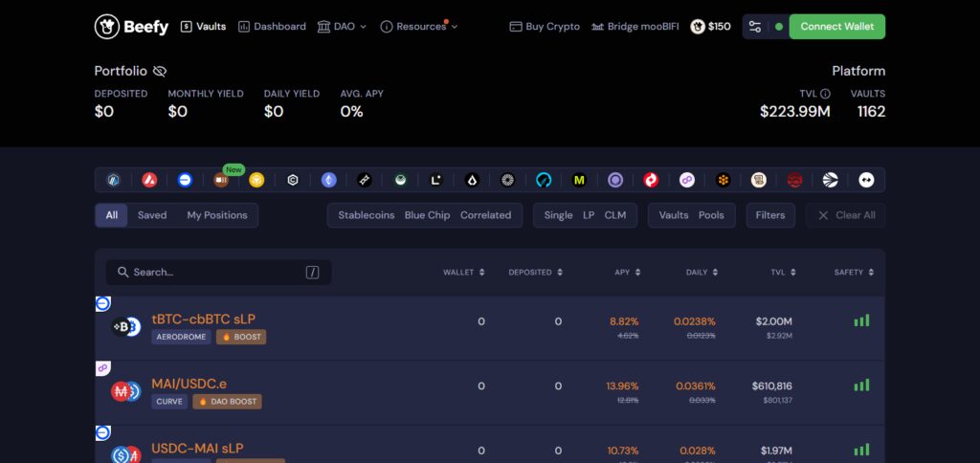Filter by Optimism chain icon
This screenshot has width=980, height=463.
point(651,180)
